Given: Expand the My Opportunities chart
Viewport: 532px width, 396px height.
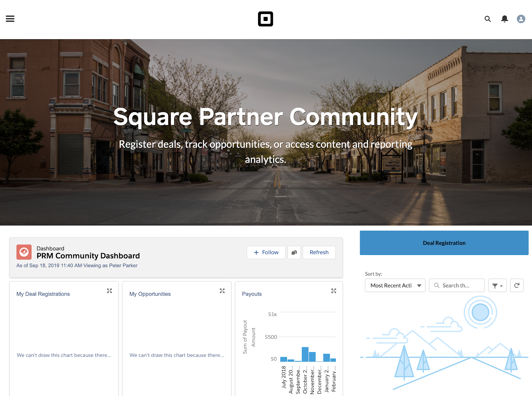Looking at the screenshot, I should click(x=222, y=291).
